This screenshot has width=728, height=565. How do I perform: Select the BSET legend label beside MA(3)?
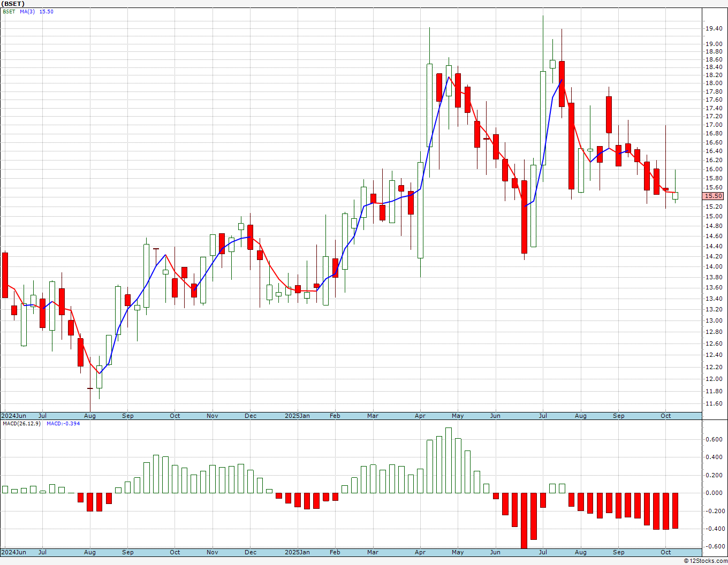pyautogui.click(x=9, y=11)
